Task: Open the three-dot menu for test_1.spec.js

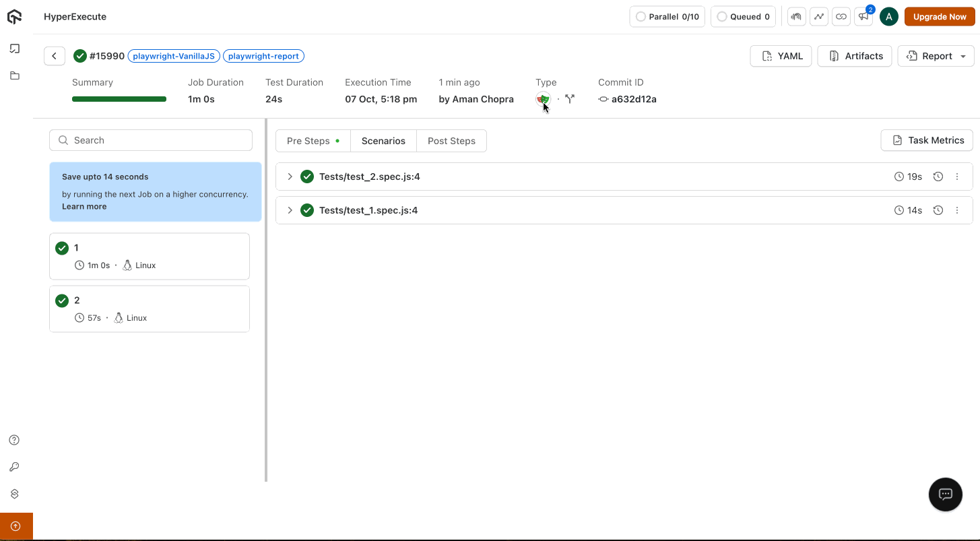Action: pyautogui.click(x=957, y=210)
